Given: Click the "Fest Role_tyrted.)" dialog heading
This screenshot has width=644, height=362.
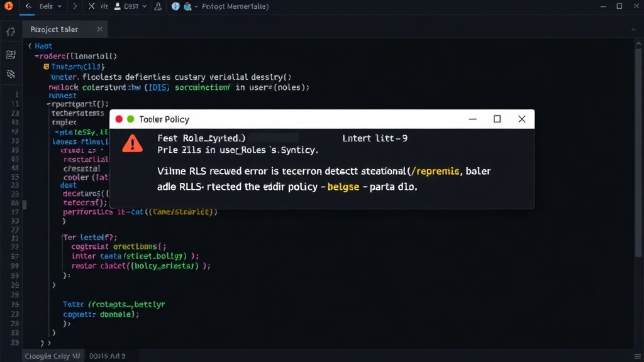Looking at the screenshot, I should pyautogui.click(x=201, y=138).
